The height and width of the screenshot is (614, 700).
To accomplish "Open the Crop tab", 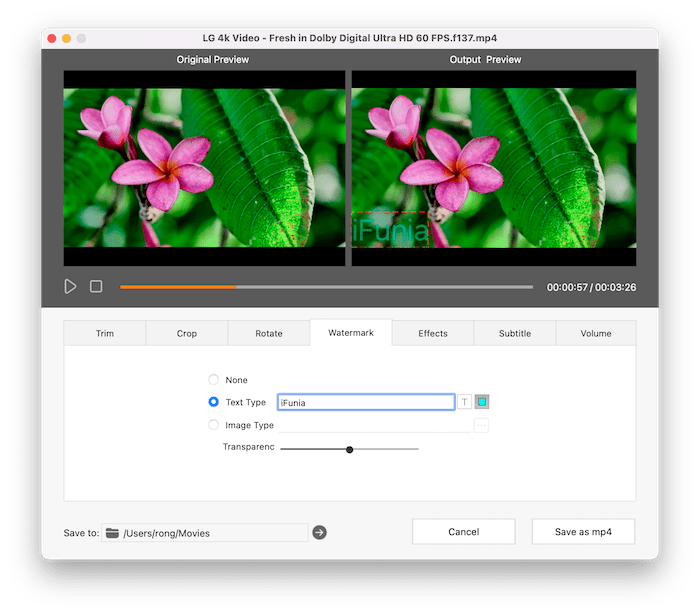I will (x=187, y=333).
